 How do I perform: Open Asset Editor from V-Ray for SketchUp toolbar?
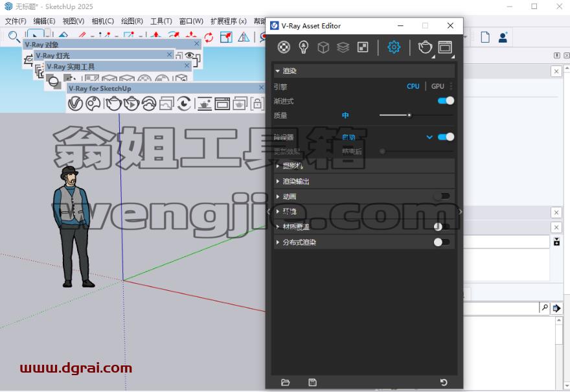(x=76, y=104)
